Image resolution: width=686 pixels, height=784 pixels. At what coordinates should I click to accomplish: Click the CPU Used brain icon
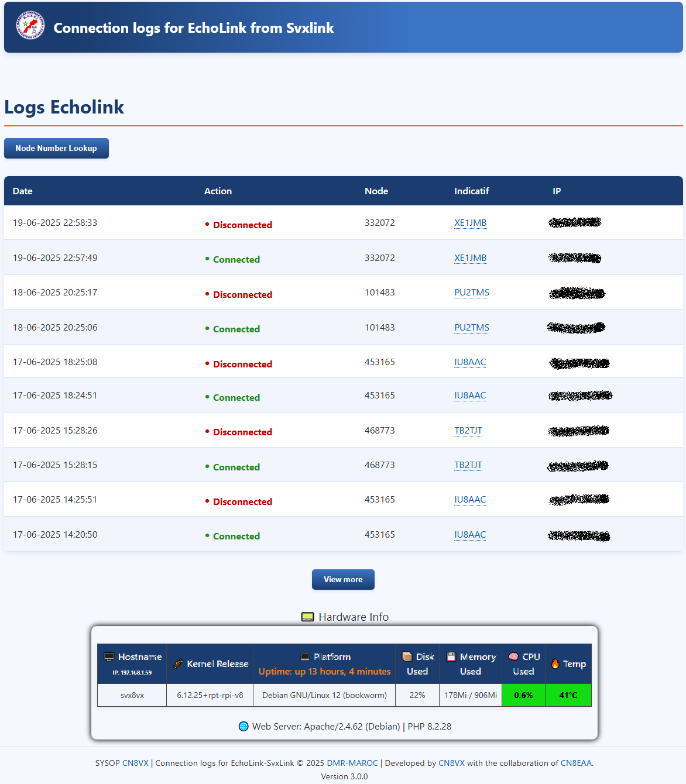[513, 656]
